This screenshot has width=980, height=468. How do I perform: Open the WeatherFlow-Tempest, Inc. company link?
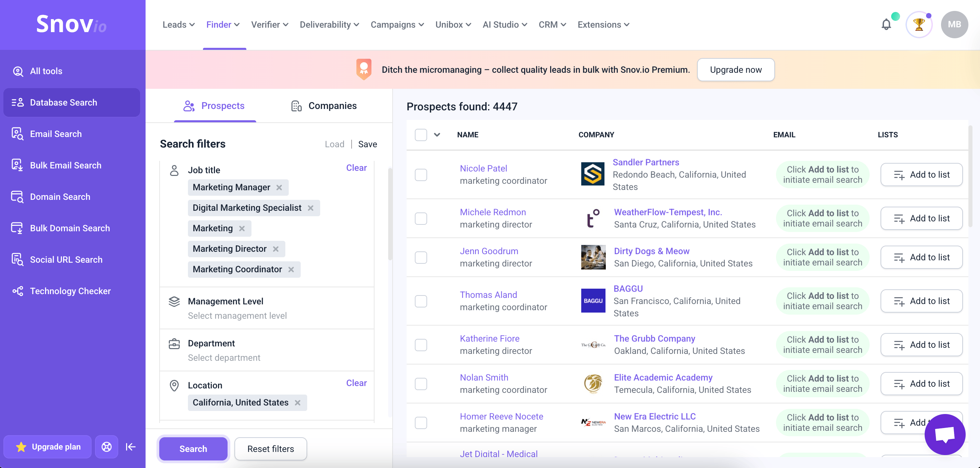pos(668,212)
